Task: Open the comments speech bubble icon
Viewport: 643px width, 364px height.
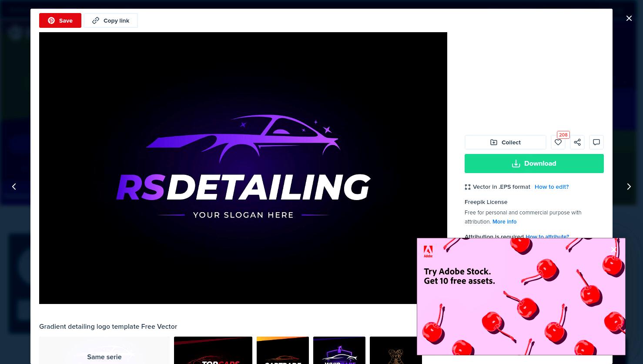Action: pyautogui.click(x=596, y=142)
